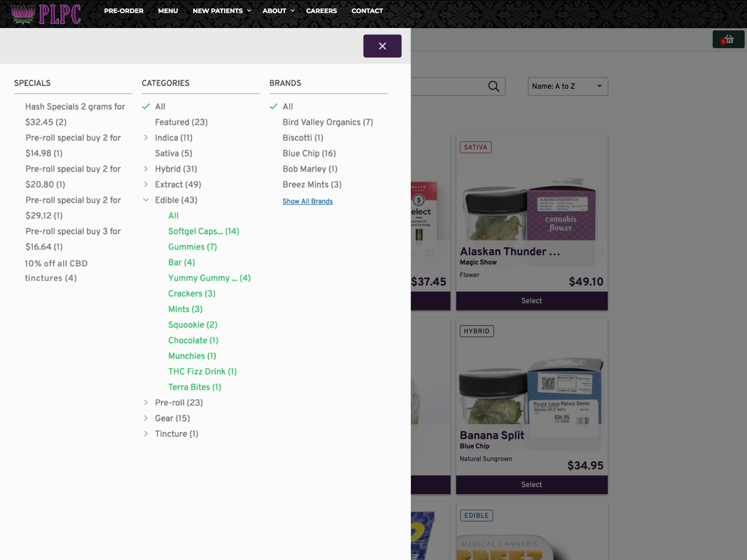This screenshot has width=747, height=560.
Task: Filter by Sativa (5) category
Action: (174, 153)
